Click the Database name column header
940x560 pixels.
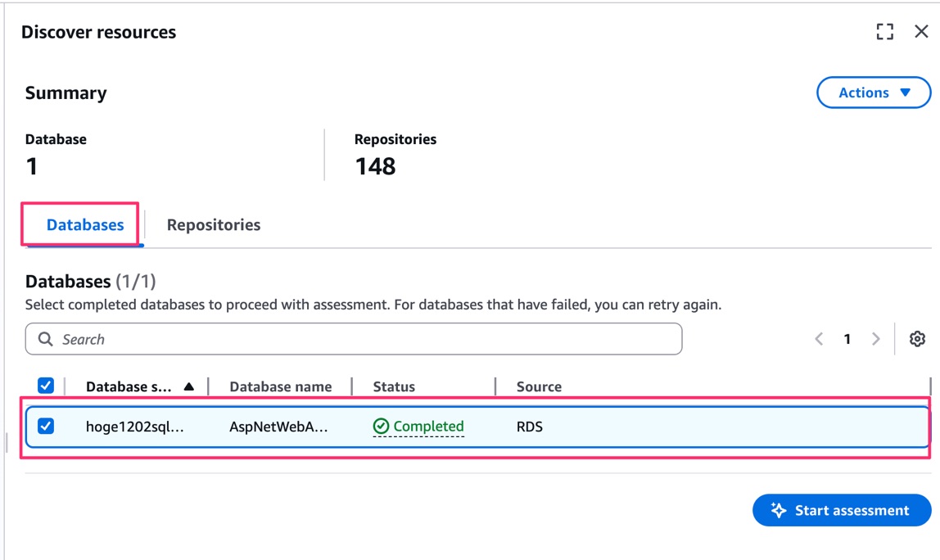pos(281,386)
